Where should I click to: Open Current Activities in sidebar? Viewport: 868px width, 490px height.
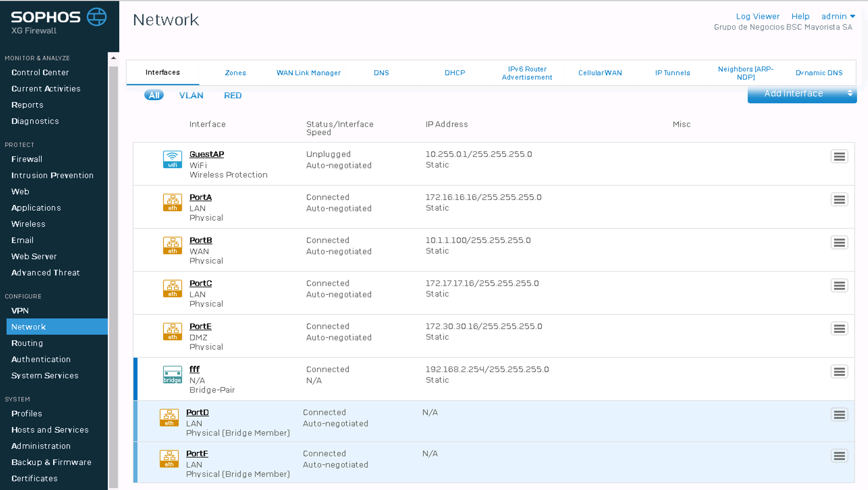[x=46, y=89]
